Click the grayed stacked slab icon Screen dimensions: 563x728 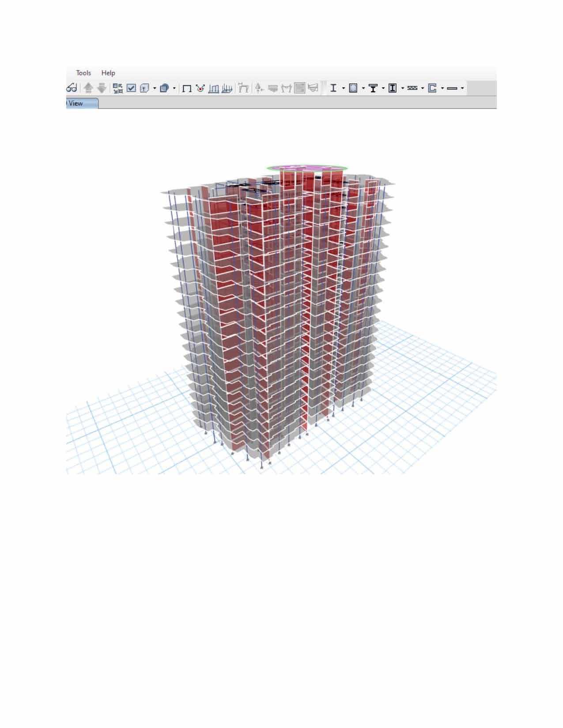point(273,88)
